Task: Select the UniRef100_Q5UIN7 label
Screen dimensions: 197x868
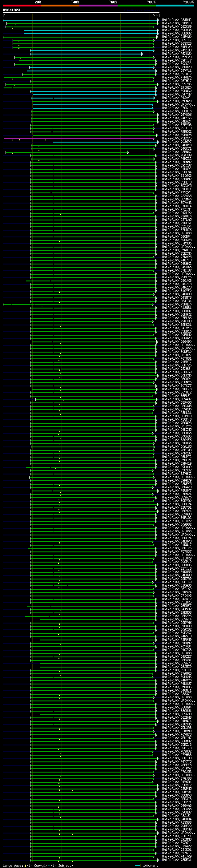Action: [177, 738]
